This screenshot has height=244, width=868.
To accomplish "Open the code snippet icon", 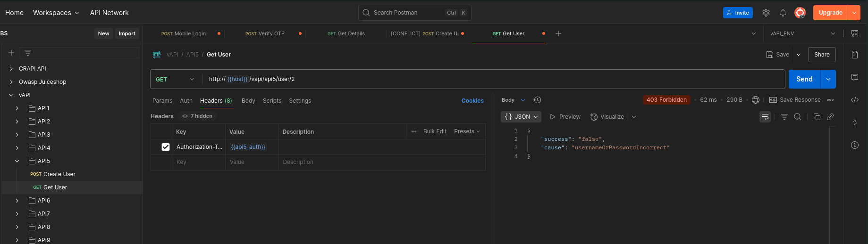I will (x=855, y=100).
